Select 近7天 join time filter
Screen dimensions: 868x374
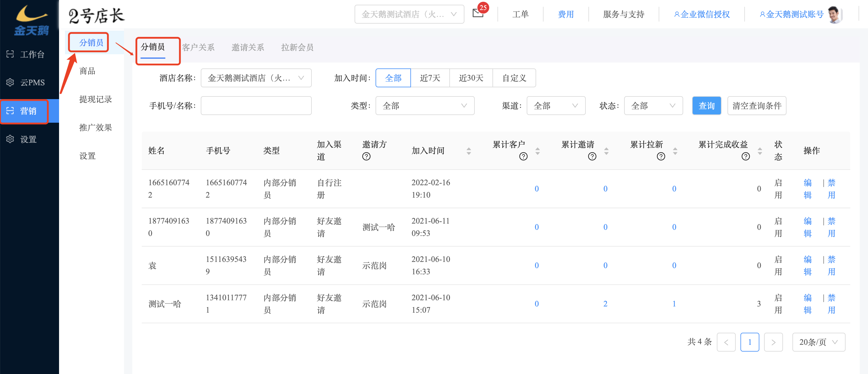pos(430,78)
